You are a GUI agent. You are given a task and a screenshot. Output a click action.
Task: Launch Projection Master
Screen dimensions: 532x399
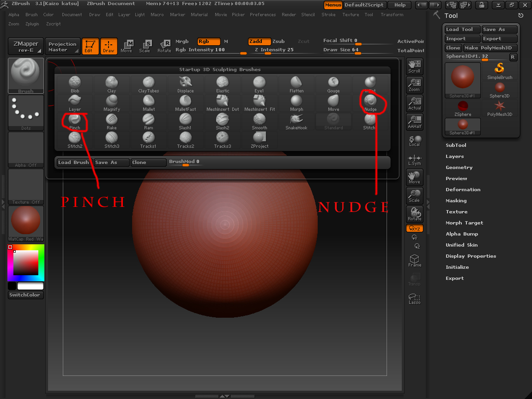tap(62, 46)
